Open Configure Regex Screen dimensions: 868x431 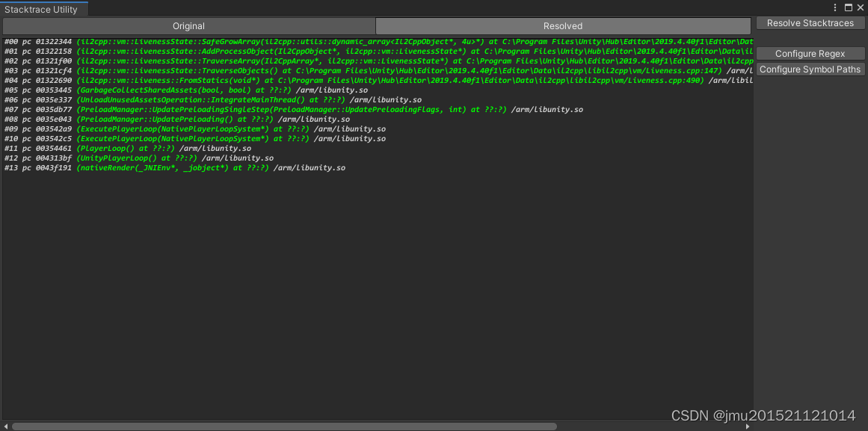[810, 53]
